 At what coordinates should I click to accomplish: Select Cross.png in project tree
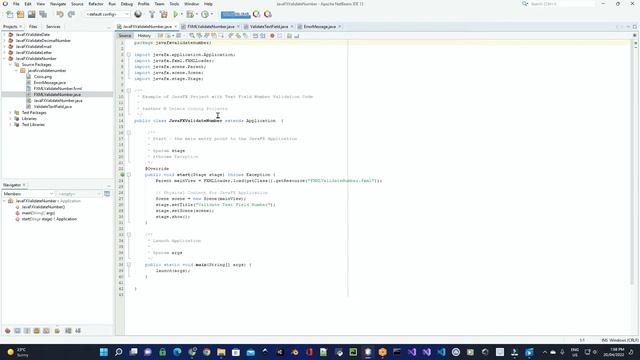[x=42, y=76]
